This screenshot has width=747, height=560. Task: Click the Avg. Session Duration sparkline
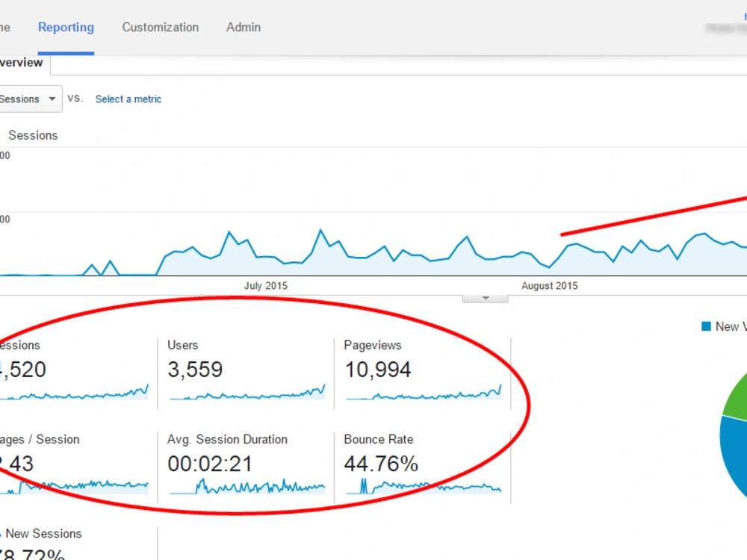tap(247, 486)
